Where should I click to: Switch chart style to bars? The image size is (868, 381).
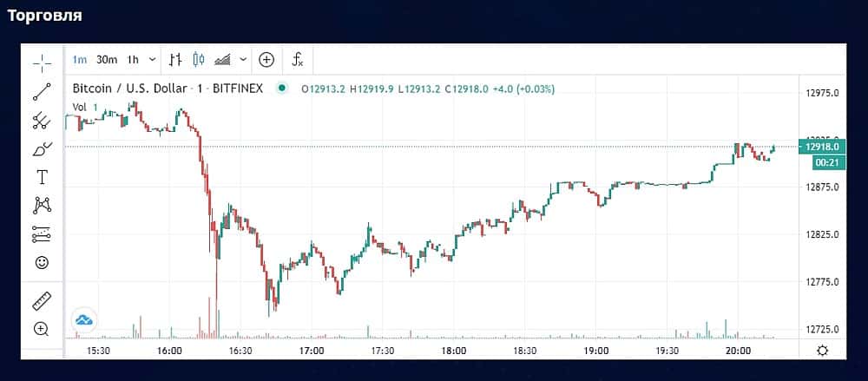click(x=176, y=60)
